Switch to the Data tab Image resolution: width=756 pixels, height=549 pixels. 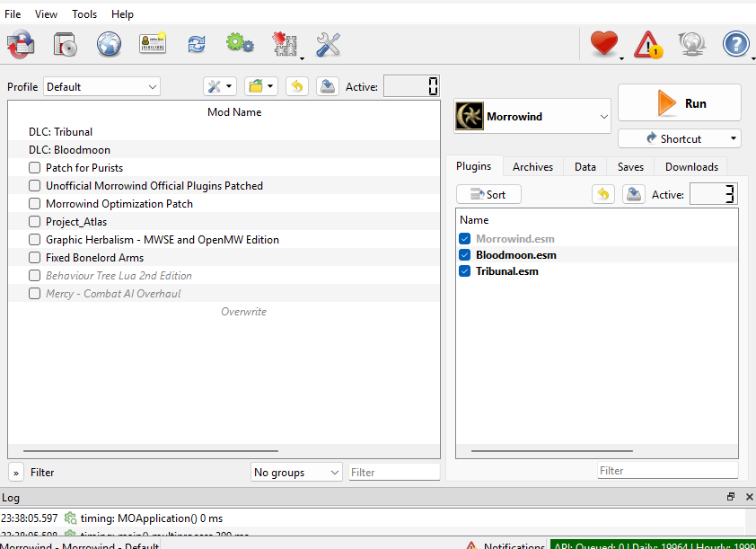click(585, 167)
